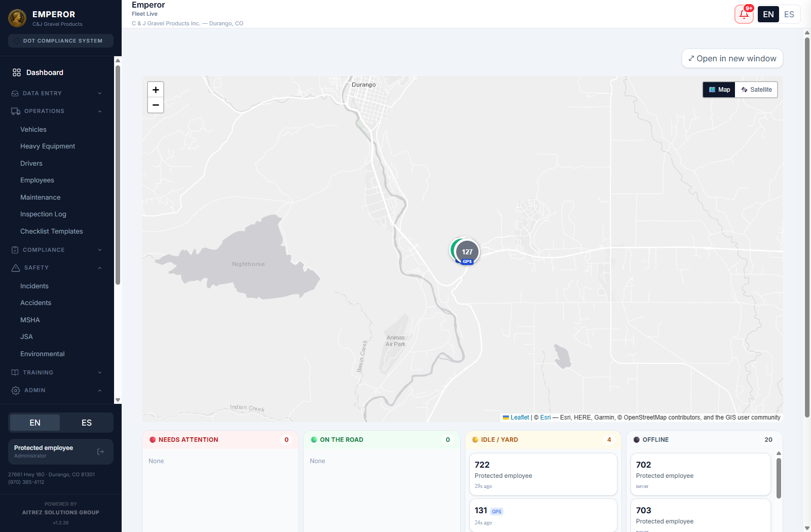Go to Environmental safety page
Screen dimensions: 811x532
43,354
